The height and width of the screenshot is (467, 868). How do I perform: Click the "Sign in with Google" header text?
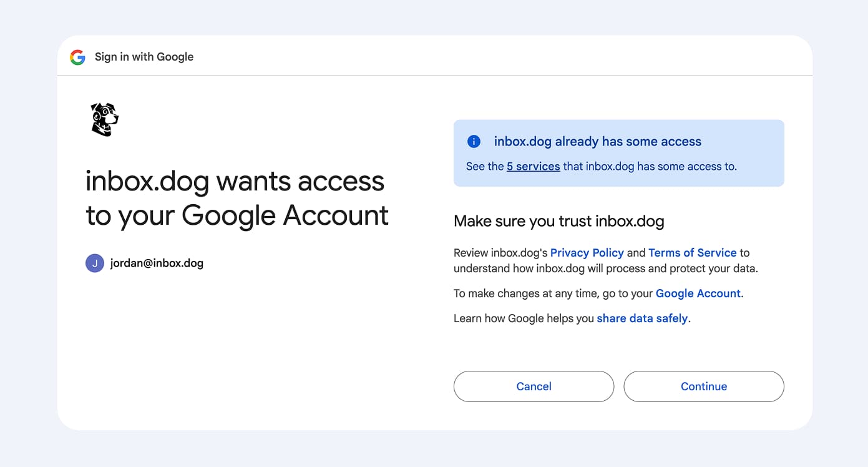point(144,57)
